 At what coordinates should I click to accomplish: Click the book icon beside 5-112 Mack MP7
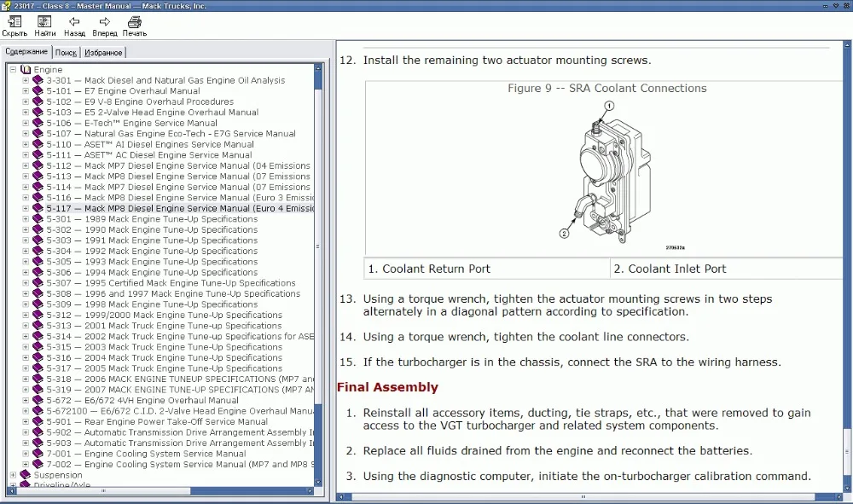(38, 165)
